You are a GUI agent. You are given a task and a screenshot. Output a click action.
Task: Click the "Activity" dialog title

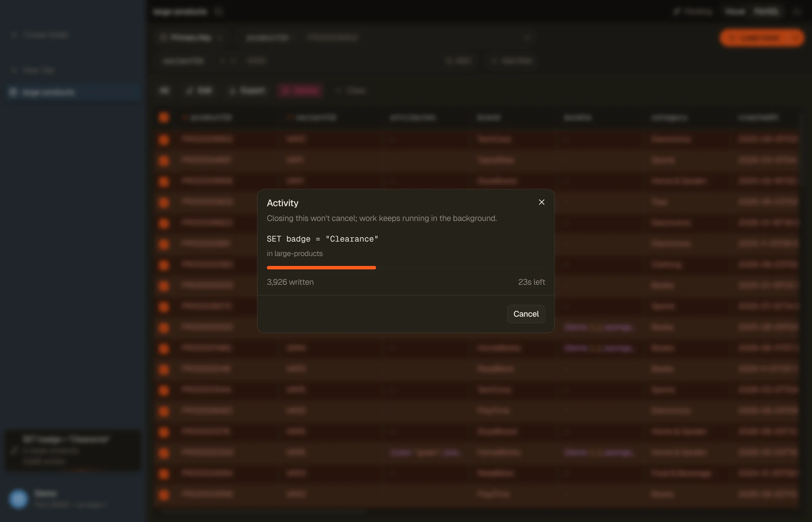click(x=283, y=203)
